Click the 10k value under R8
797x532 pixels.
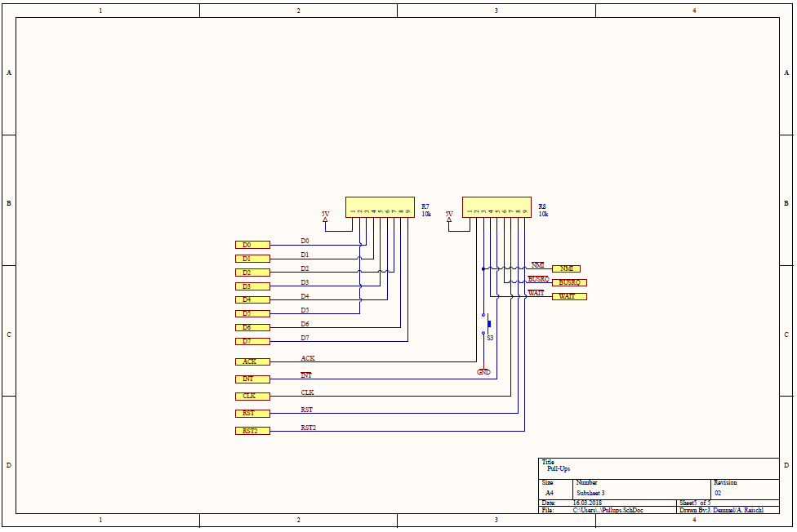pyautogui.click(x=543, y=214)
